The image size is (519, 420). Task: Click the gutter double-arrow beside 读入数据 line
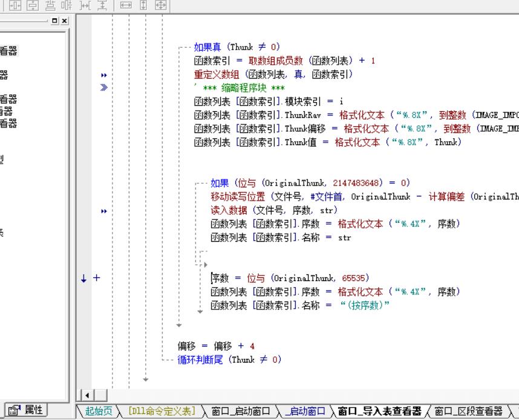click(103, 211)
